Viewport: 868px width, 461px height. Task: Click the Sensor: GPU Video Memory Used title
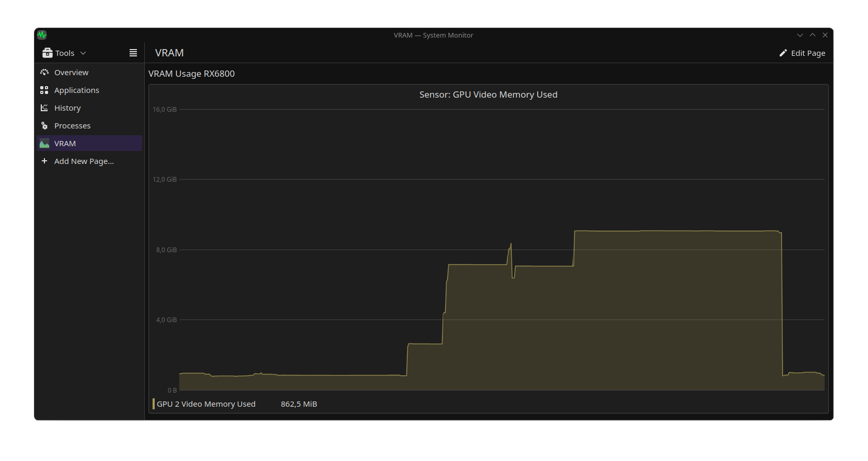(x=488, y=94)
